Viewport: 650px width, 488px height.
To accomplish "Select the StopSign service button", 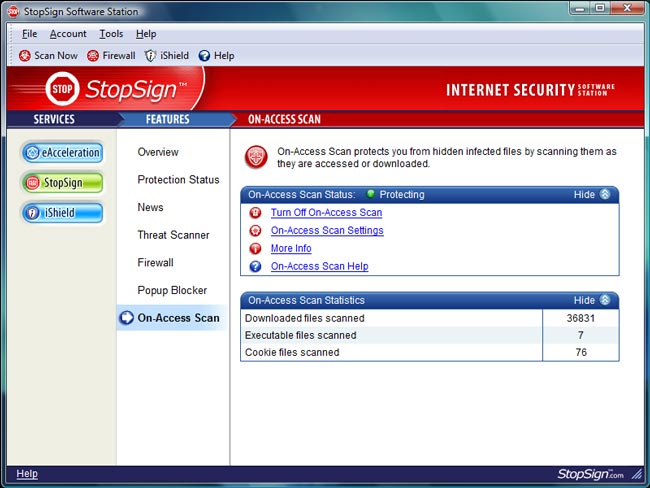I will tap(63, 183).
